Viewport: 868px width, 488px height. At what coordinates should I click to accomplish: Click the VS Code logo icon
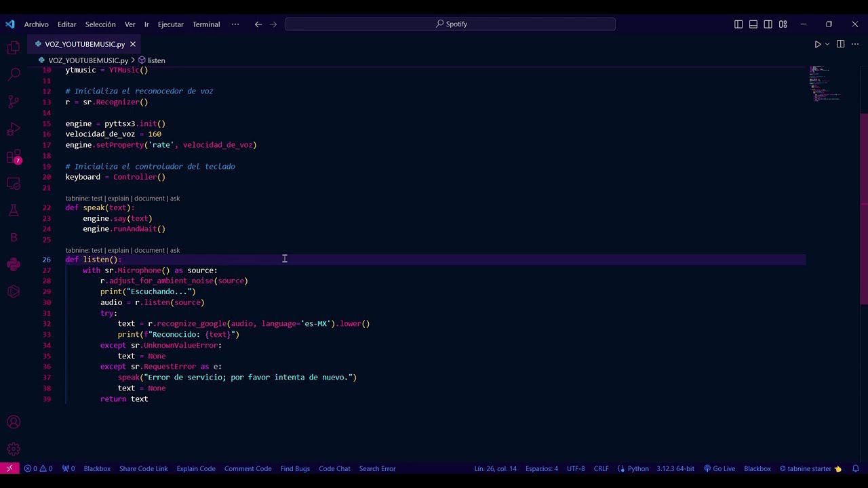click(9, 24)
